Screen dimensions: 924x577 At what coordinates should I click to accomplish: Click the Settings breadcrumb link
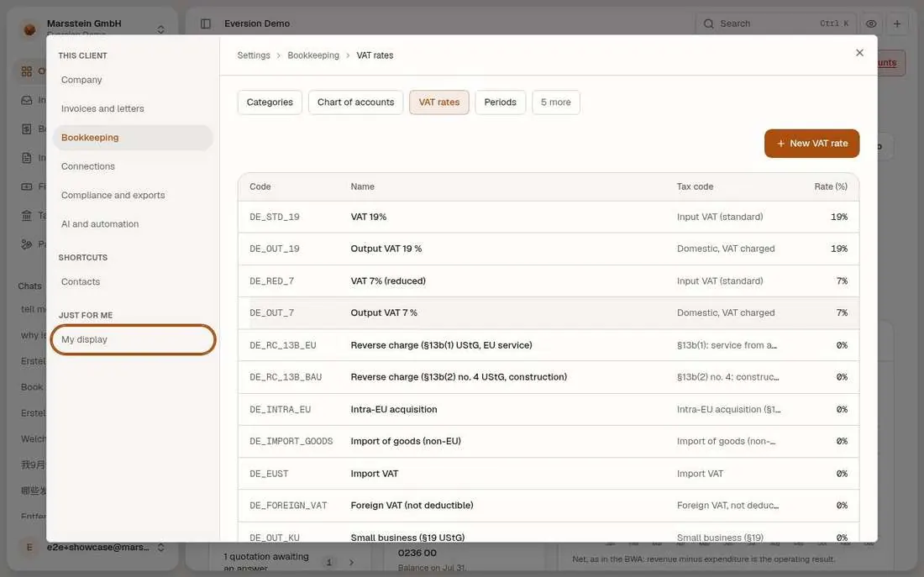254,55
